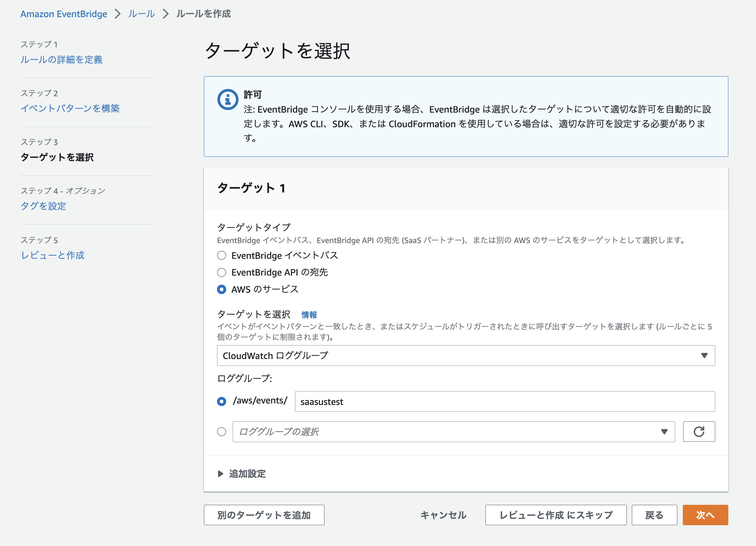Open the CloudWatch ロググループ target dropdown
Viewport: 756px width, 546px height.
point(466,355)
